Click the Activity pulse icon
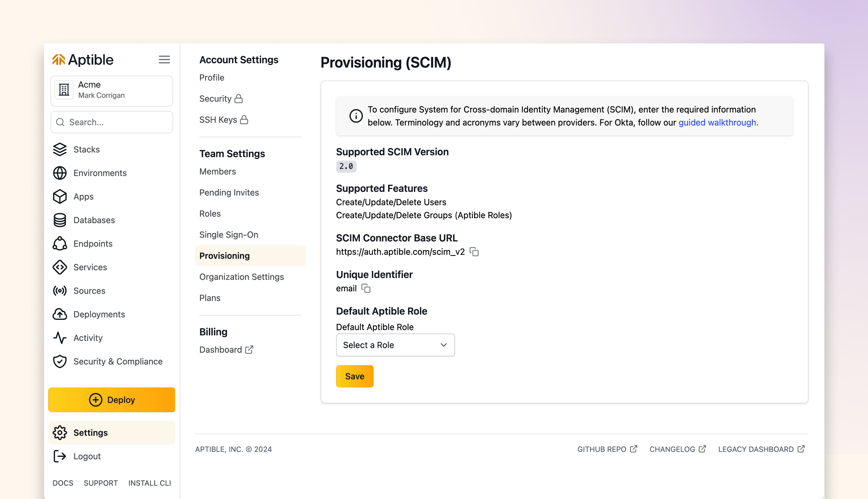Screen dimensions: 868x499 tap(60, 338)
